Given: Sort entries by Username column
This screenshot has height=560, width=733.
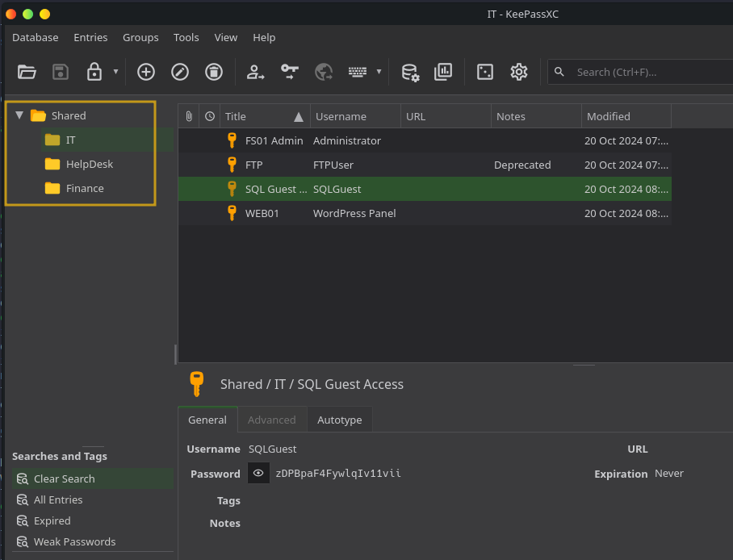Looking at the screenshot, I should [356, 116].
